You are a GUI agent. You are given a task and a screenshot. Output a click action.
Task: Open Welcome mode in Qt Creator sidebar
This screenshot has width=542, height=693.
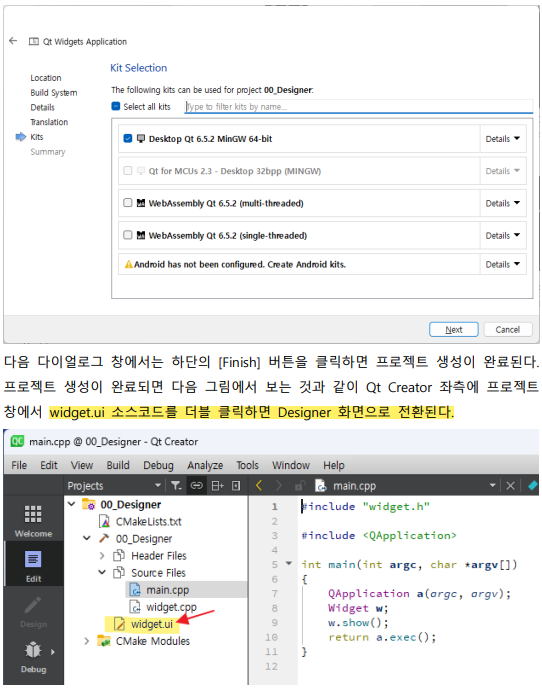coord(33,522)
